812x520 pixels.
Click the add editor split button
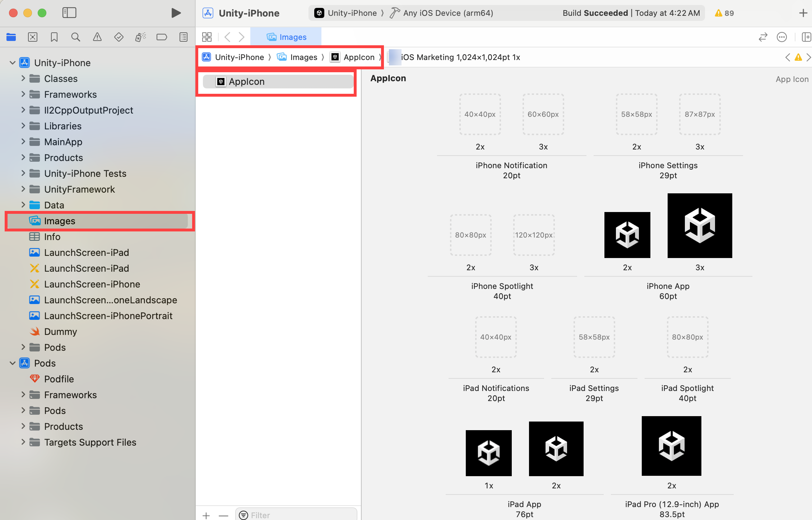(806, 37)
